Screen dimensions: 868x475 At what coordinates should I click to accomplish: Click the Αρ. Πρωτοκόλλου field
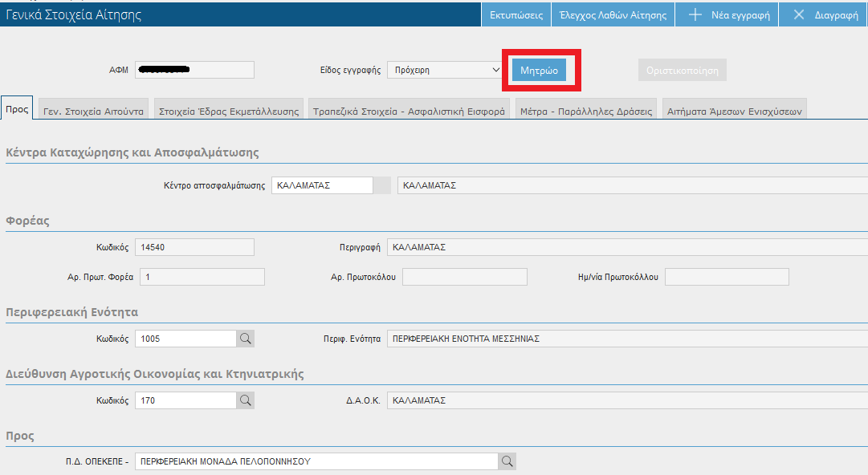(464, 277)
